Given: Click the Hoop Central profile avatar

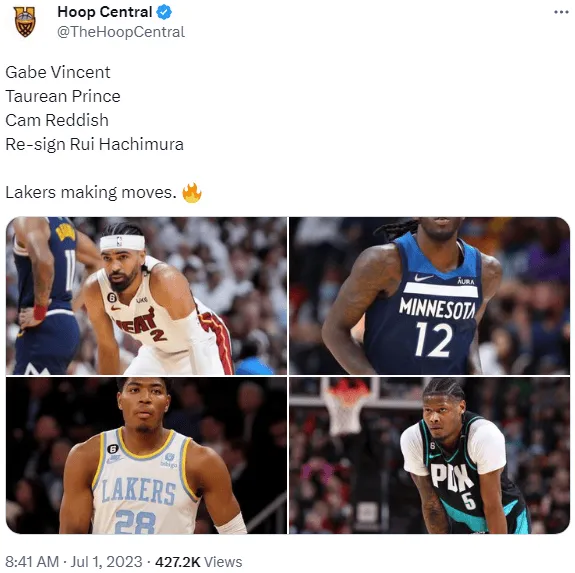Looking at the screenshot, I should click(x=25, y=22).
